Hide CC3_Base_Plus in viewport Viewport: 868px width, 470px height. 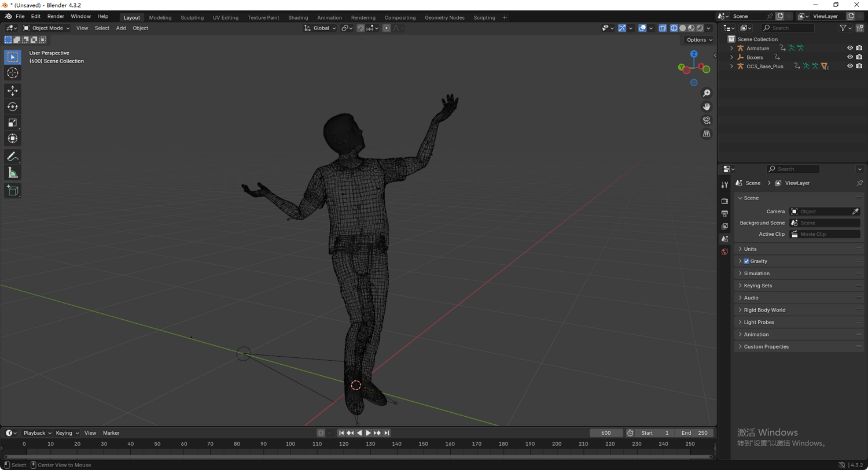pyautogui.click(x=850, y=66)
